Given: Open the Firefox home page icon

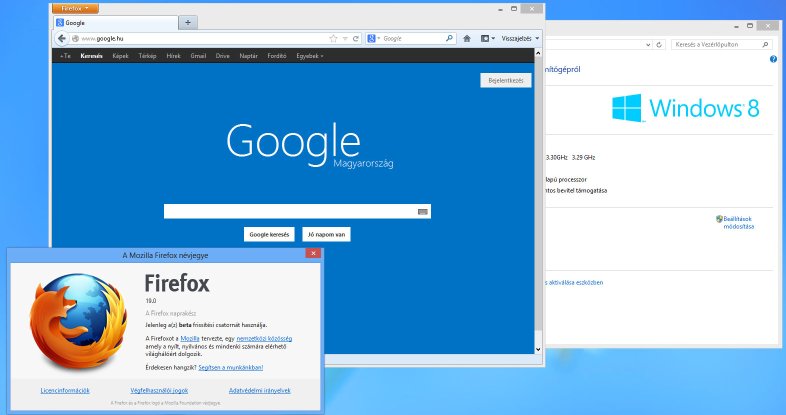Looking at the screenshot, I should 467,39.
